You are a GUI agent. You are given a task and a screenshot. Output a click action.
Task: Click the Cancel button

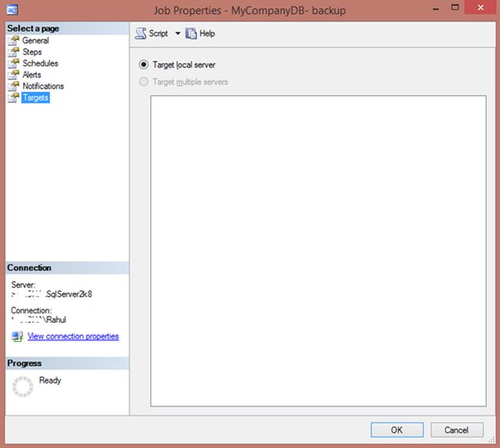coord(457,430)
